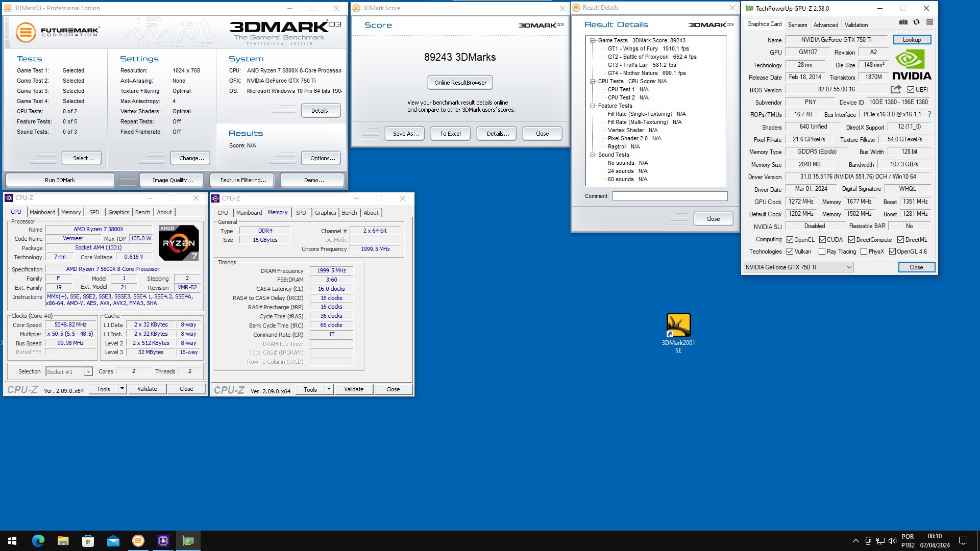Click the meet now camera tray icon
The image size is (980, 551).
[868, 541]
